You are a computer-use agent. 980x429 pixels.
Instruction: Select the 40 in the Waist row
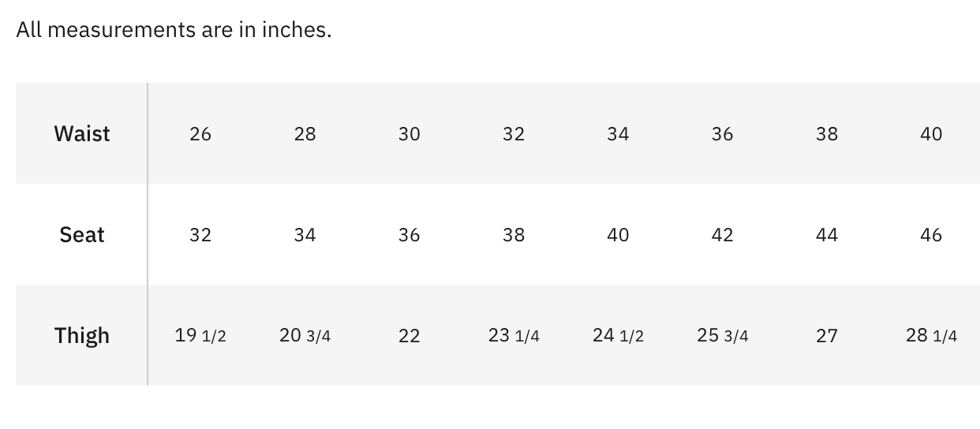[x=931, y=134]
